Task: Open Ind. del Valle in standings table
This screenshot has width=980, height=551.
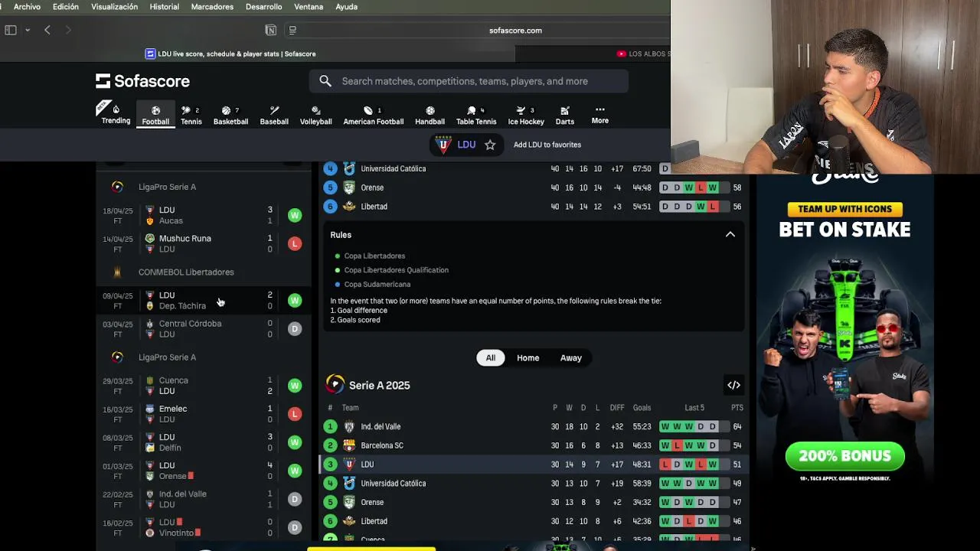Action: point(534,426)
